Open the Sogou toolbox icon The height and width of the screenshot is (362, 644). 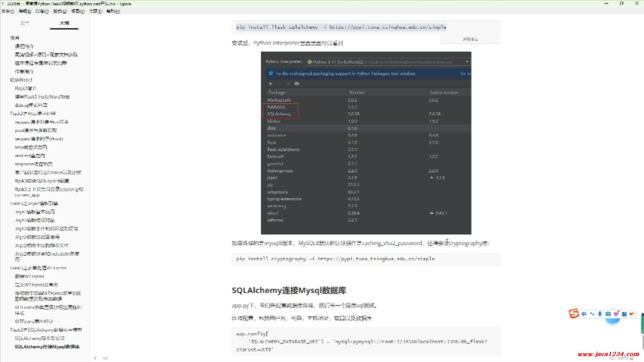(624, 314)
